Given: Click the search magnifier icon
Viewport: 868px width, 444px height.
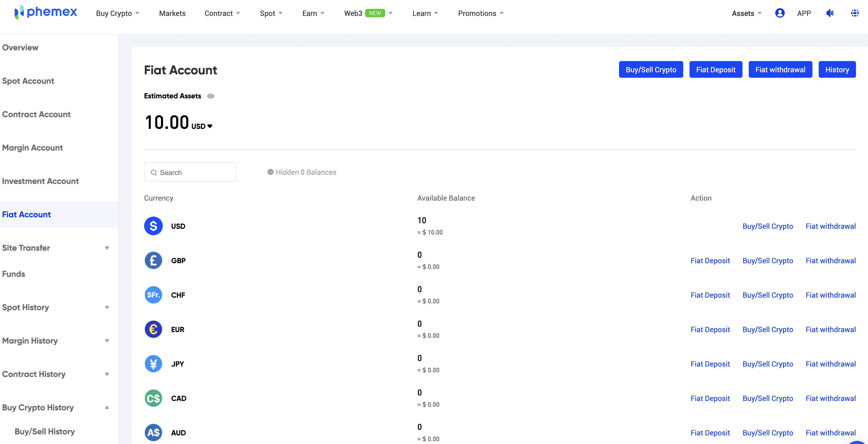Looking at the screenshot, I should pos(154,172).
